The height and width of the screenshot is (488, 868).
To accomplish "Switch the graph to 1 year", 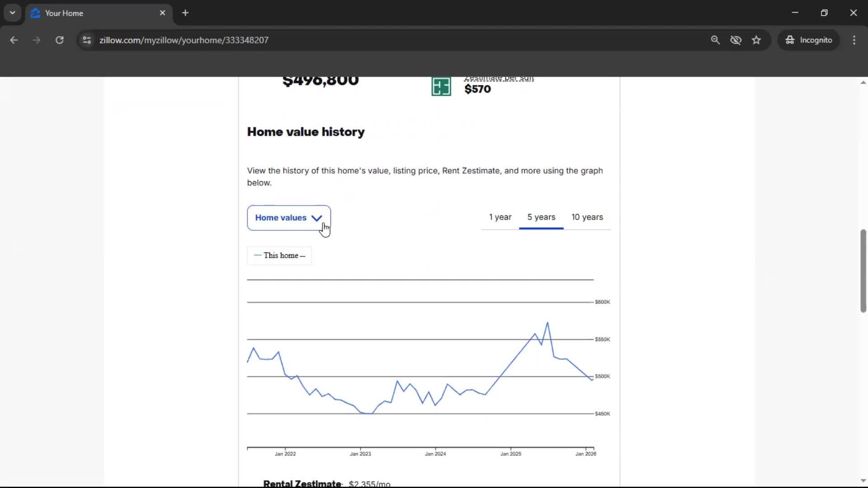I will click(500, 217).
